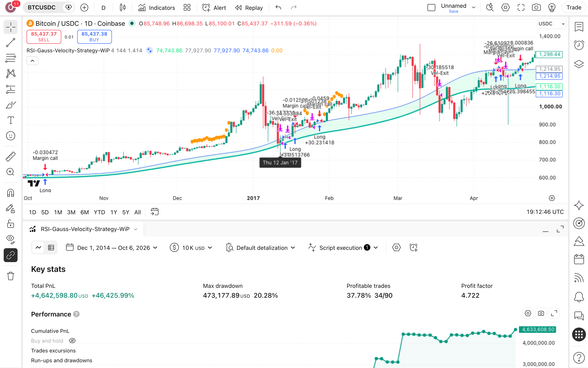The height and width of the screenshot is (368, 588).
Task: Open the RSI-Gauss-Velocity-Strategy-WiP strategy selector
Action: pyautogui.click(x=84, y=229)
